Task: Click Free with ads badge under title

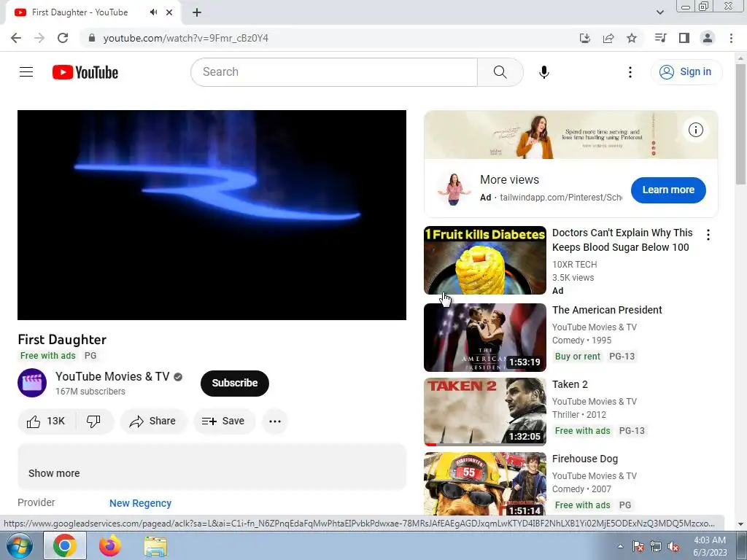Action: 47,356
